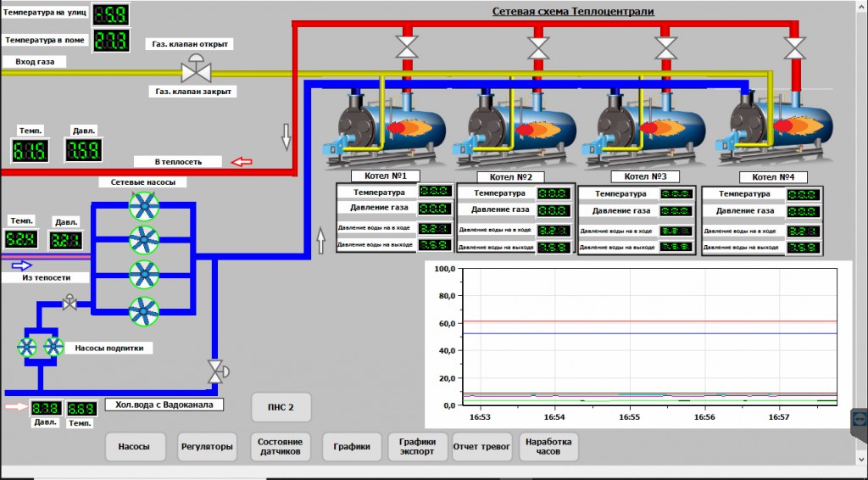Click the Котел №1 label
868x480 pixels.
point(386,176)
